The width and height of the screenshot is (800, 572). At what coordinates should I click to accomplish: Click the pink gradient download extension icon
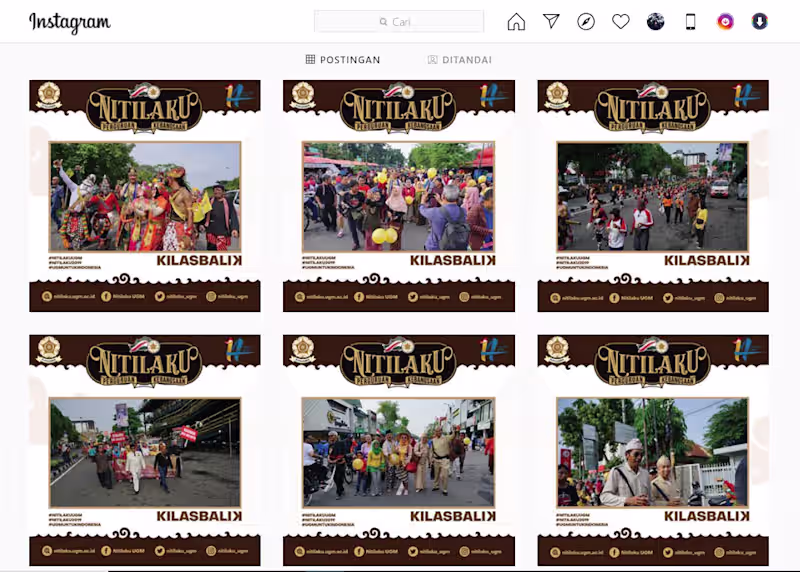pyautogui.click(x=725, y=22)
